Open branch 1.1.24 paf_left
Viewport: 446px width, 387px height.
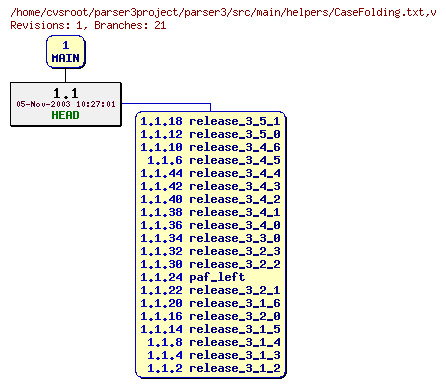pos(193,277)
